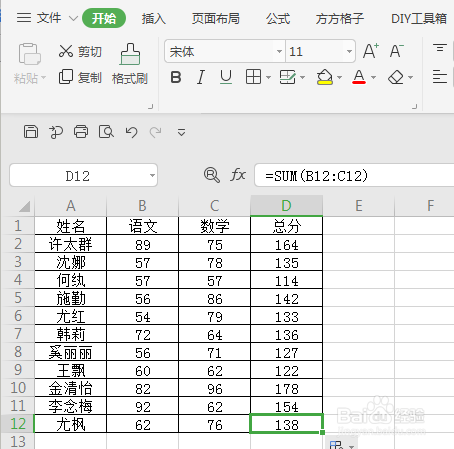
Task: Click the fx insert function icon
Action: (x=238, y=175)
